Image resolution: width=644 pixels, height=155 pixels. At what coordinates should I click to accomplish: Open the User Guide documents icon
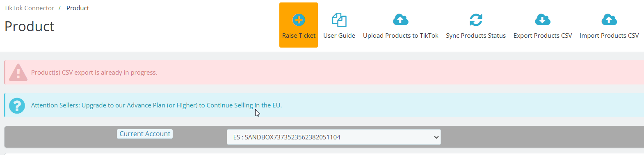pos(339,20)
